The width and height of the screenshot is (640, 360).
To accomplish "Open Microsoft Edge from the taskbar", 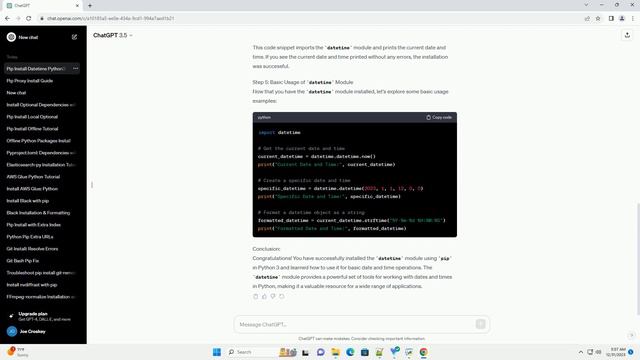I will 350,352.
